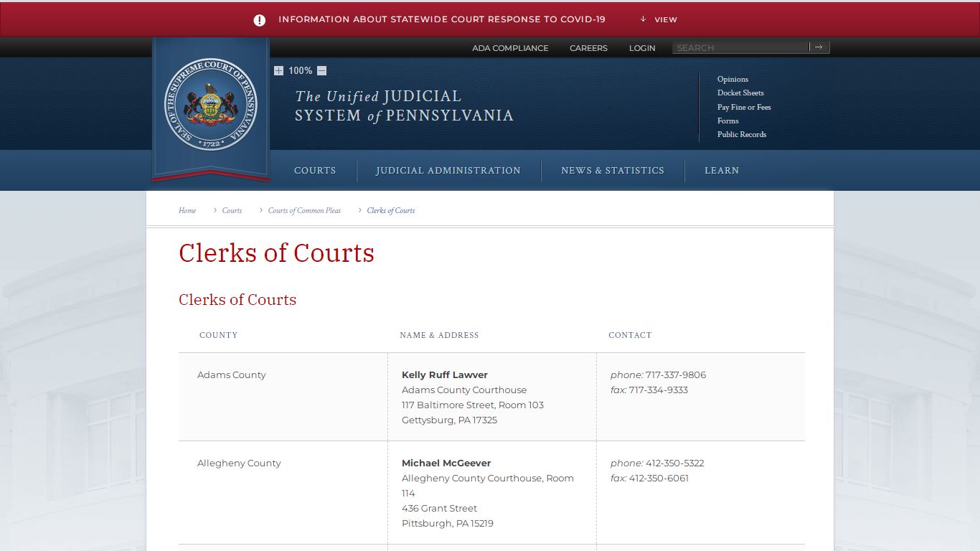Click into the Search field
Viewport: 980px width, 551px height.
(740, 47)
